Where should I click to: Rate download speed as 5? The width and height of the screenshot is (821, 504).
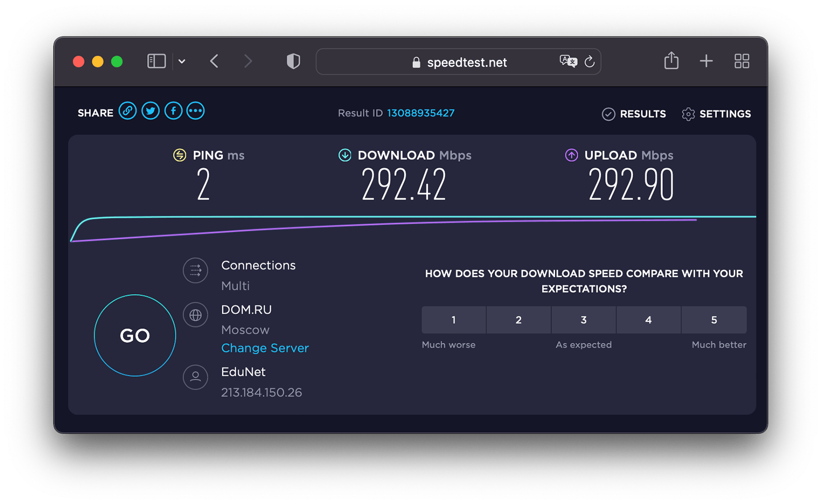714,320
